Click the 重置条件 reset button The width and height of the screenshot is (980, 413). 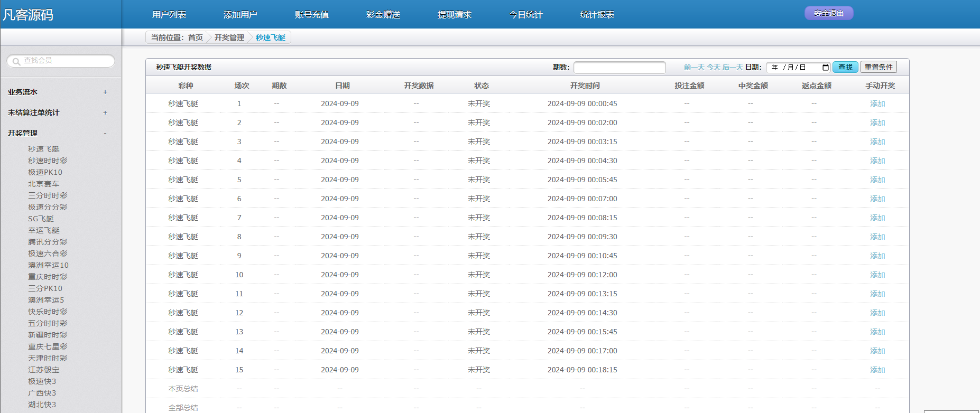pyautogui.click(x=879, y=67)
